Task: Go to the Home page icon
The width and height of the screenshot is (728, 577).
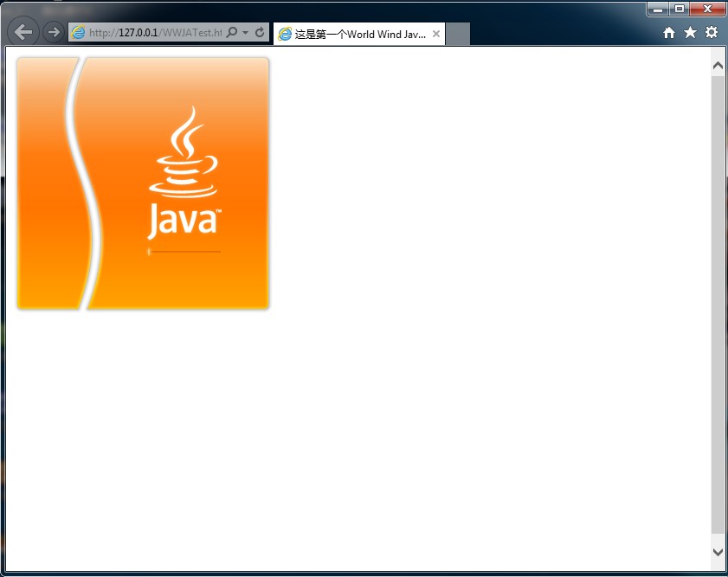Action: [x=669, y=33]
